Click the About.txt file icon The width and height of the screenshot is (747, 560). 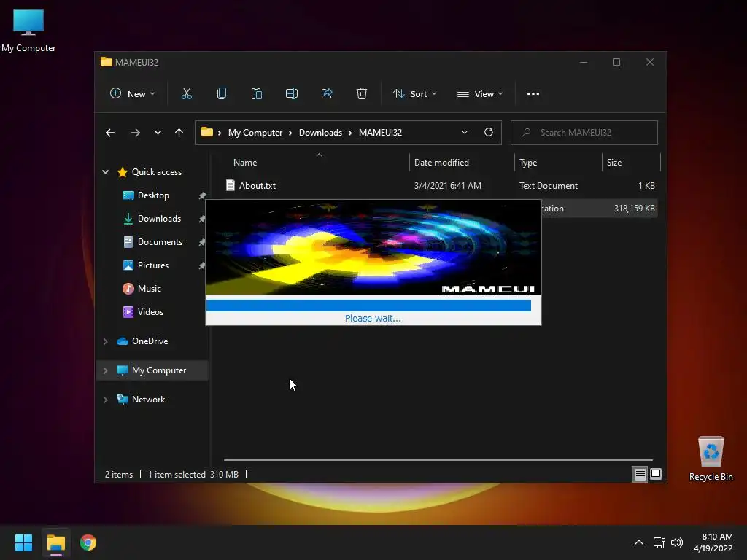(x=230, y=185)
